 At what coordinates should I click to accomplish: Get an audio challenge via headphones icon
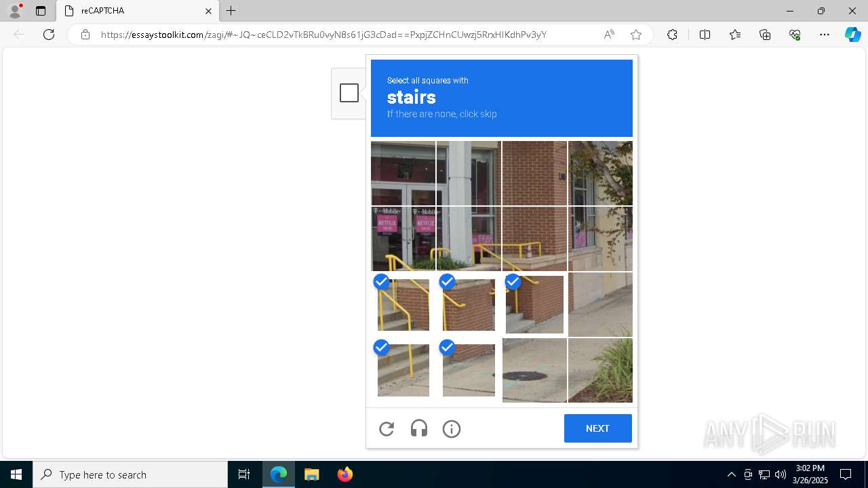click(x=419, y=428)
